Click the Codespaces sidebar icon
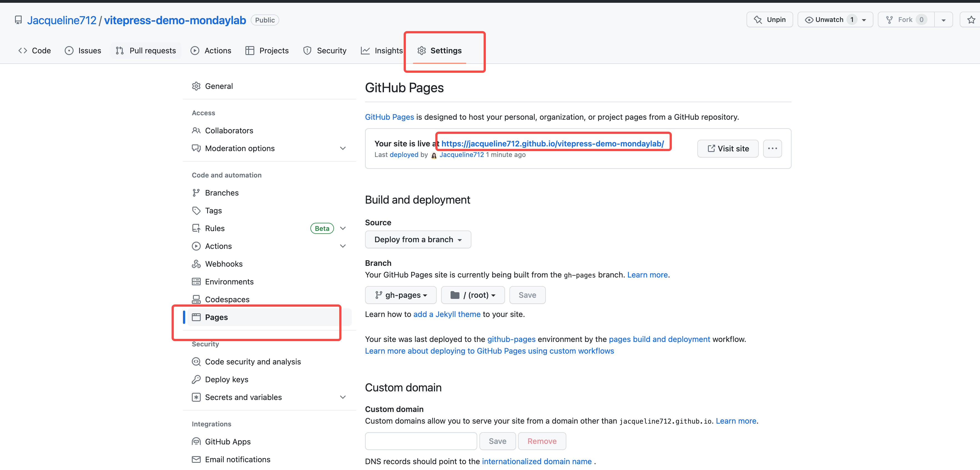Image resolution: width=980 pixels, height=470 pixels. (196, 299)
